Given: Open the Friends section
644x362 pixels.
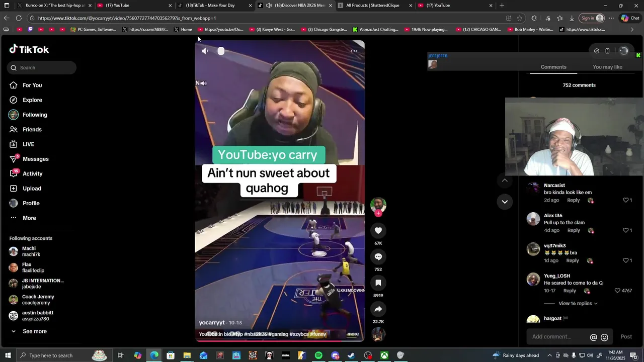Looking at the screenshot, I should [x=32, y=129].
